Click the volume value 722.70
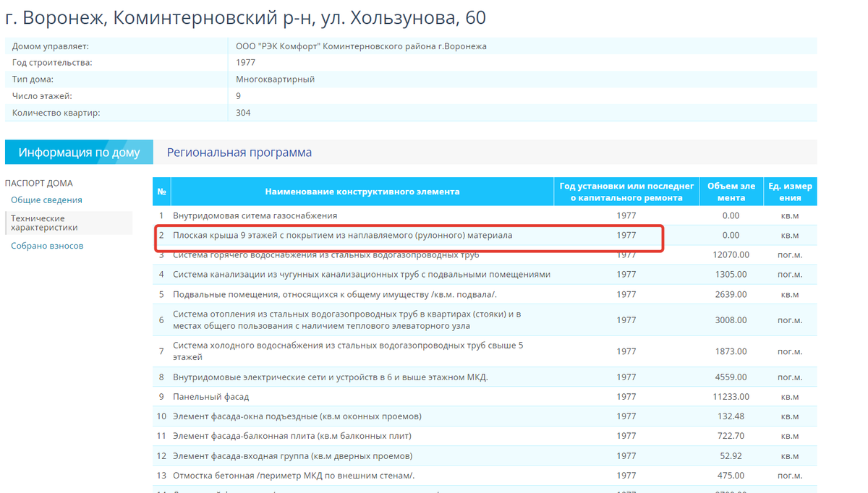Screen dimensions: 868x493 pos(731,436)
